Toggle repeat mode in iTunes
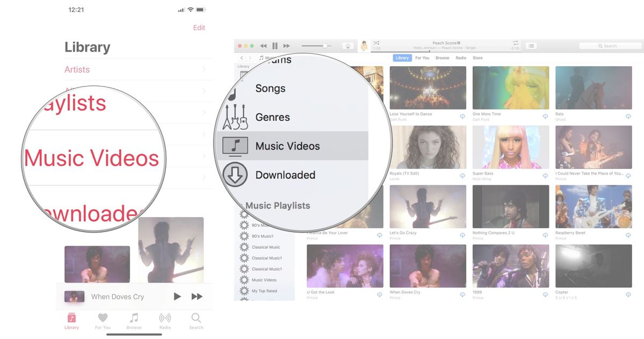Screen dimensions: 644x339 [516, 42]
